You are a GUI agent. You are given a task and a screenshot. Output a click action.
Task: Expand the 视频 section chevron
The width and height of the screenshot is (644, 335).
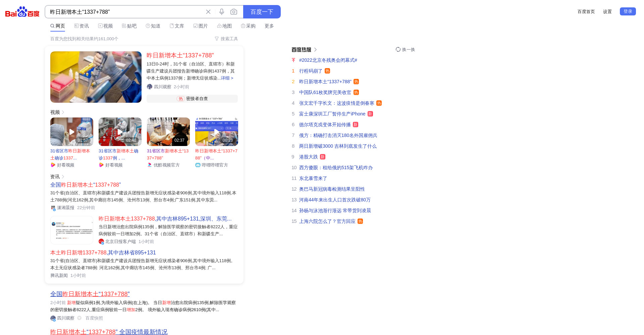(x=63, y=112)
